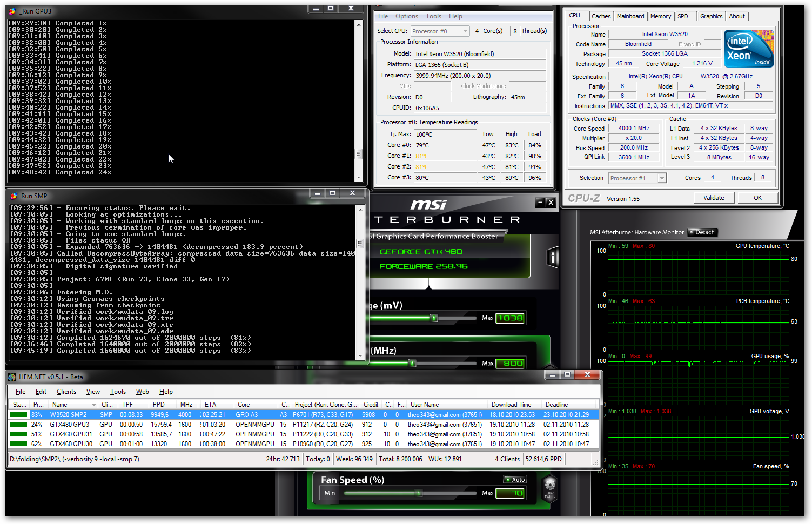Click the Run SMP console scrollbar down arrow
The image size is (812, 524).
pyautogui.click(x=360, y=356)
